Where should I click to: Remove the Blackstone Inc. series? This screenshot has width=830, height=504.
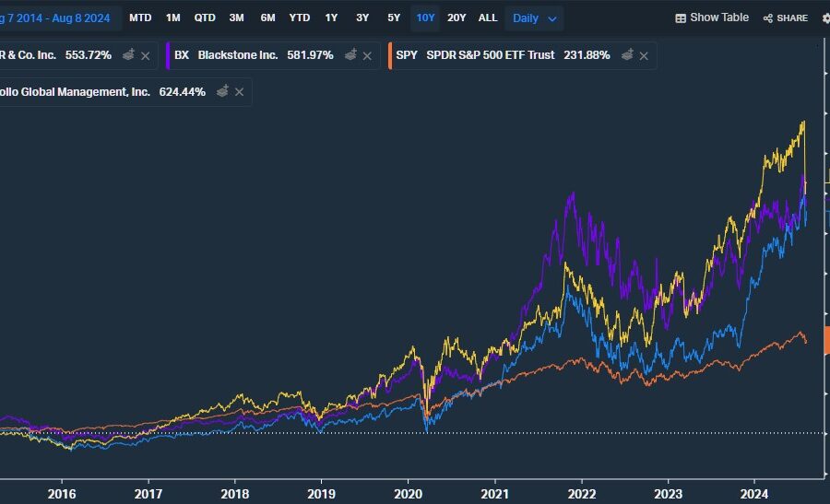point(367,55)
